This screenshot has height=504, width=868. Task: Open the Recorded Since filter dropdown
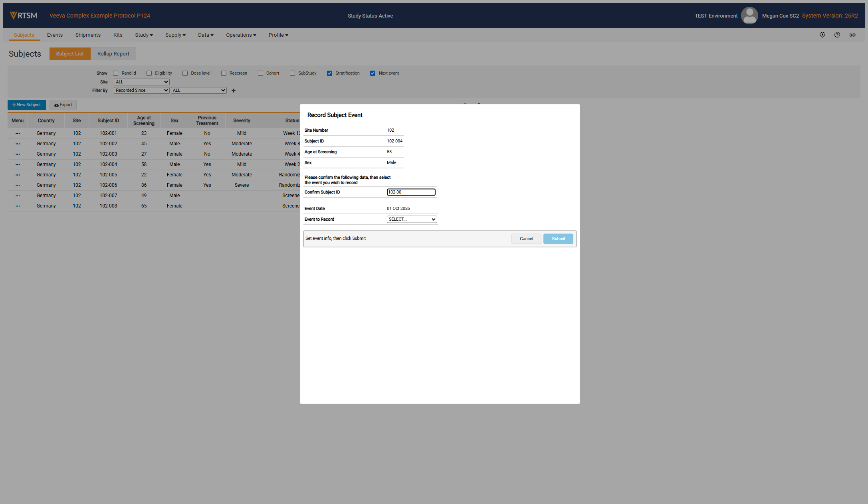click(x=142, y=91)
